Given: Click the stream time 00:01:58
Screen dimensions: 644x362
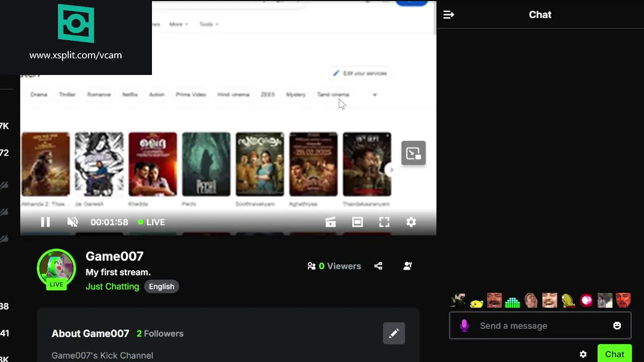Looking at the screenshot, I should point(109,222).
